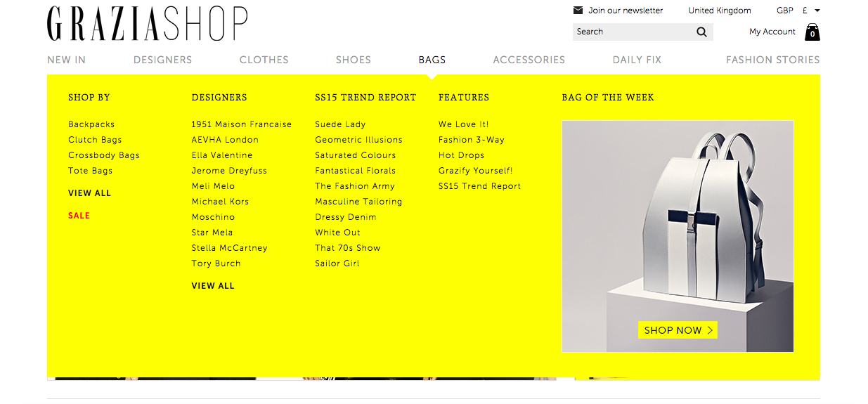Select Join our newsletter link
868x404 pixels.
pyautogui.click(x=626, y=11)
